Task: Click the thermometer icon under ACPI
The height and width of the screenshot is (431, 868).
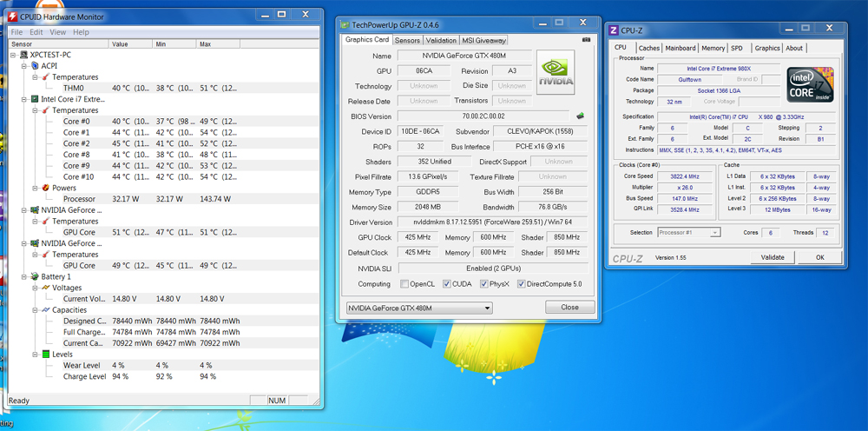Action: coord(46,77)
